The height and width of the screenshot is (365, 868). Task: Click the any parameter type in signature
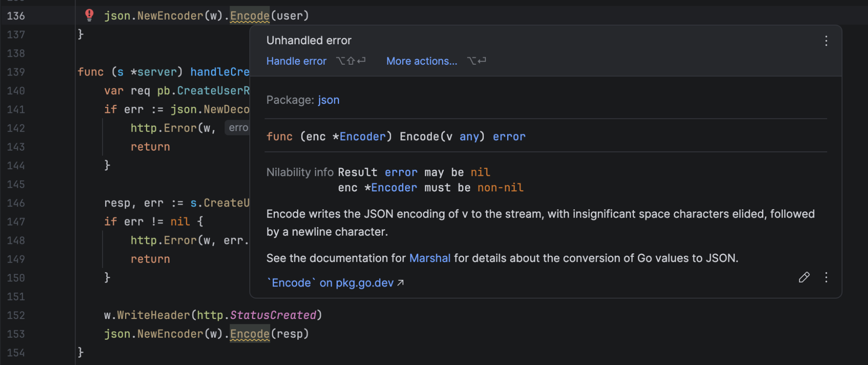point(469,137)
